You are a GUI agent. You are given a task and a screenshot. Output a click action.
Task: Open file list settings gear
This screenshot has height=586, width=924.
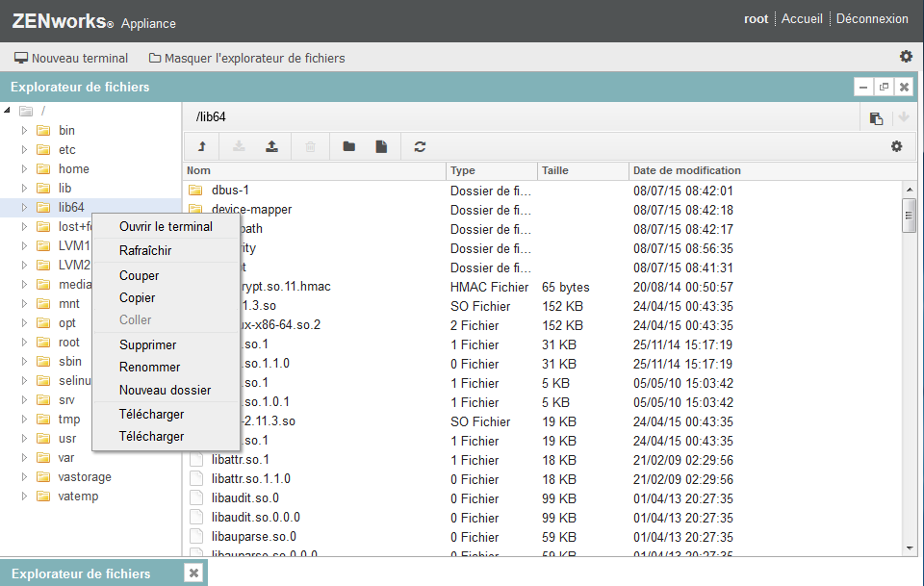pyautogui.click(x=897, y=146)
